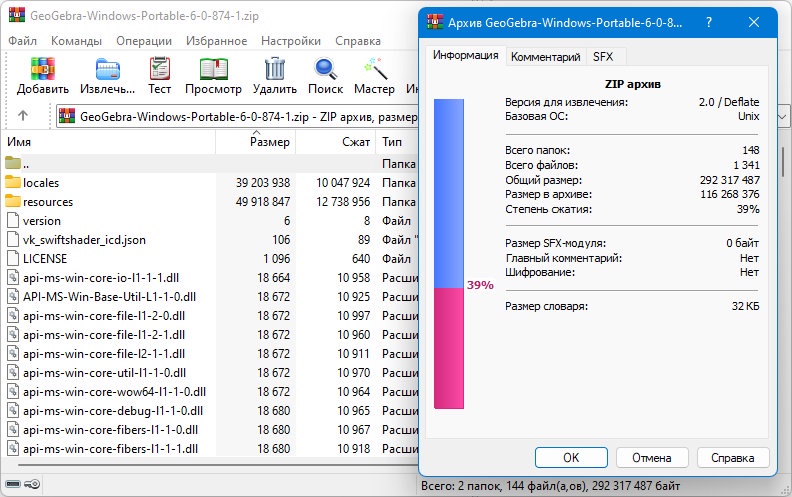Click the parent '..' folder icon
The width and height of the screenshot is (792, 497).
click(13, 163)
